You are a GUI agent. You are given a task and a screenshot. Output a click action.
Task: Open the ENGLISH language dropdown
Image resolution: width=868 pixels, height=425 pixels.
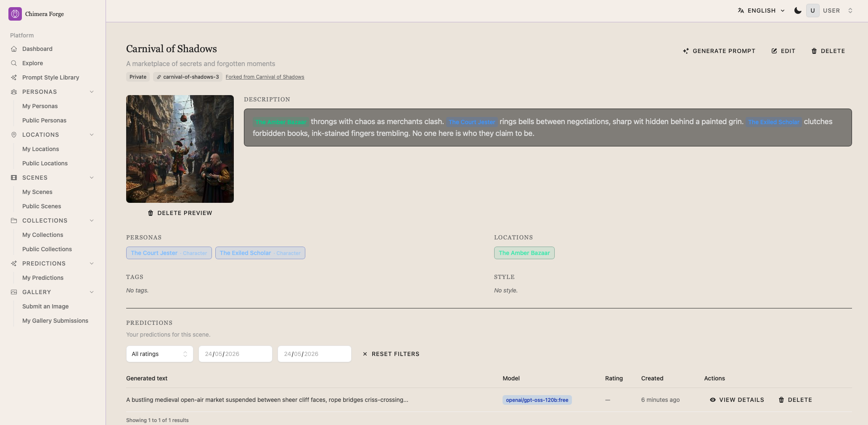pyautogui.click(x=762, y=11)
